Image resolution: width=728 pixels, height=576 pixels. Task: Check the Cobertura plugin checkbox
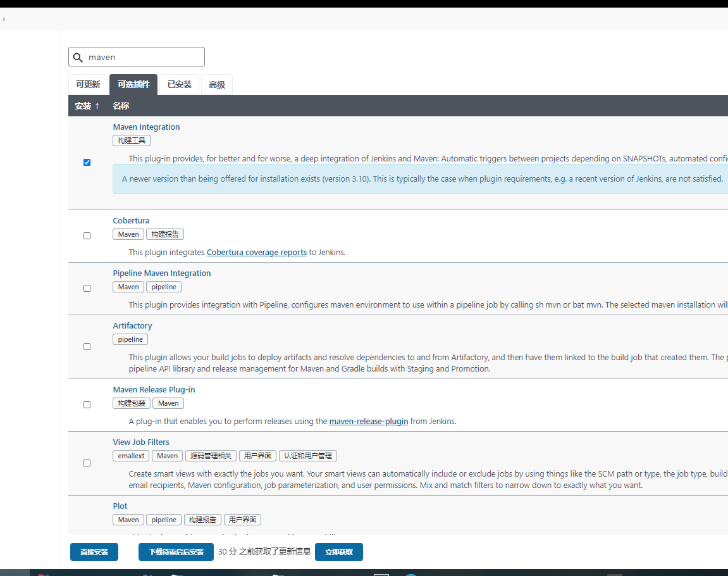pyautogui.click(x=87, y=235)
